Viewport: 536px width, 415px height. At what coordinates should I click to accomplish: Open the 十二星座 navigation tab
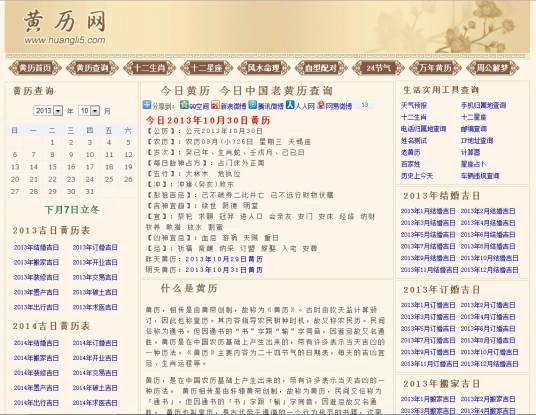206,68
